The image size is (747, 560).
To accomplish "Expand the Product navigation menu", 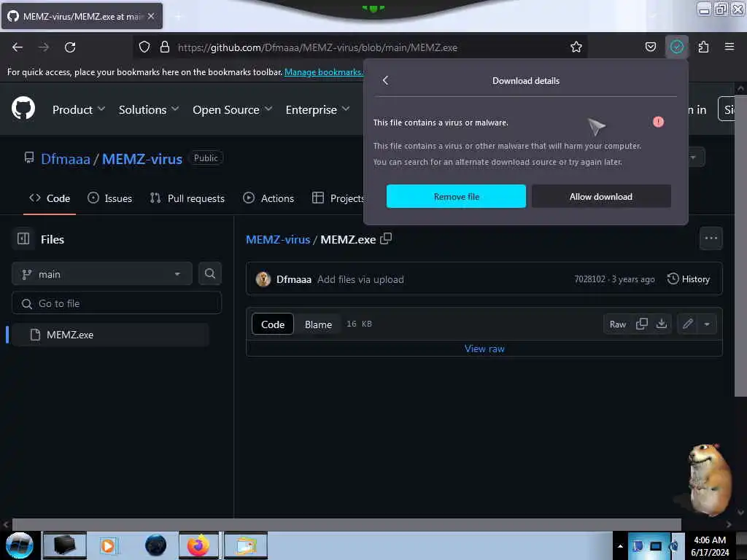I will pyautogui.click(x=79, y=109).
